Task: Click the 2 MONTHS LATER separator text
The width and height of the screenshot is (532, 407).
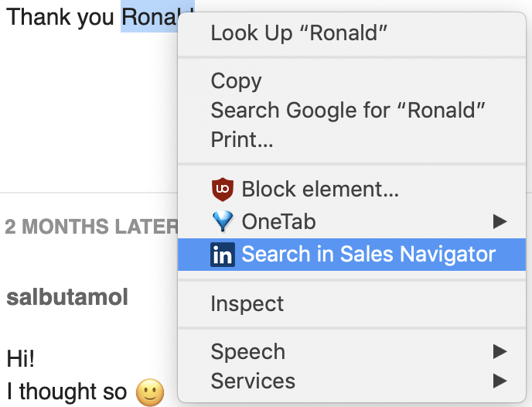Action: tap(91, 227)
